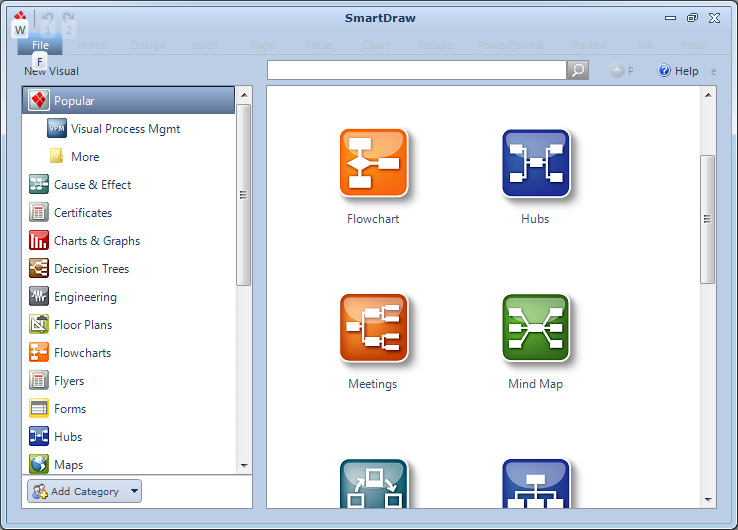Select the Meetings template icon
This screenshot has height=530, width=738.
tap(373, 327)
